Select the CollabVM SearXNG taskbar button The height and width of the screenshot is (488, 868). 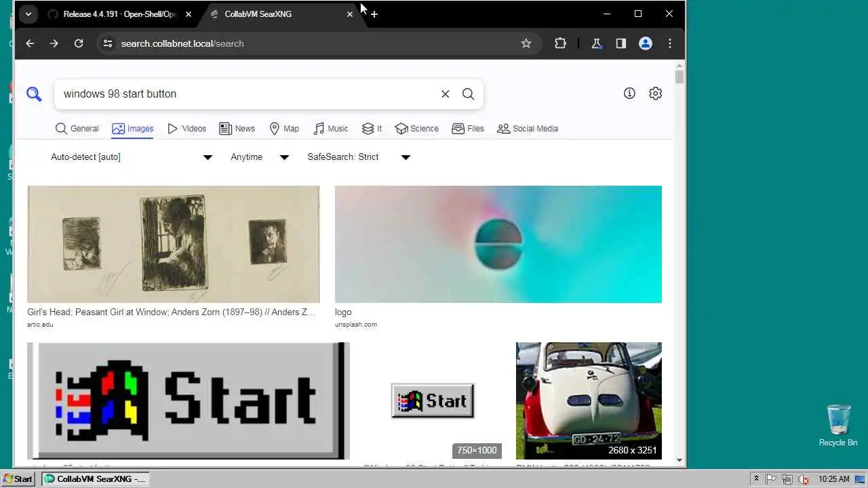(95, 479)
